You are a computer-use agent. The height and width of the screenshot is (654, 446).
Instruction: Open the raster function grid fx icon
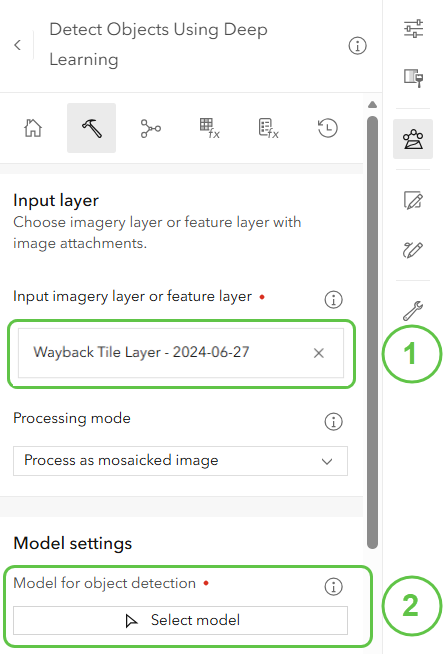[x=209, y=128]
